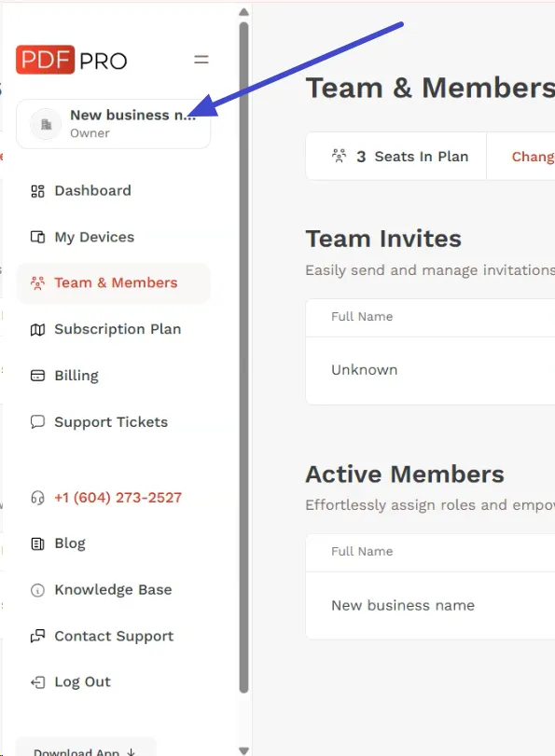Click Full Name header in Team Invites table

362,317
